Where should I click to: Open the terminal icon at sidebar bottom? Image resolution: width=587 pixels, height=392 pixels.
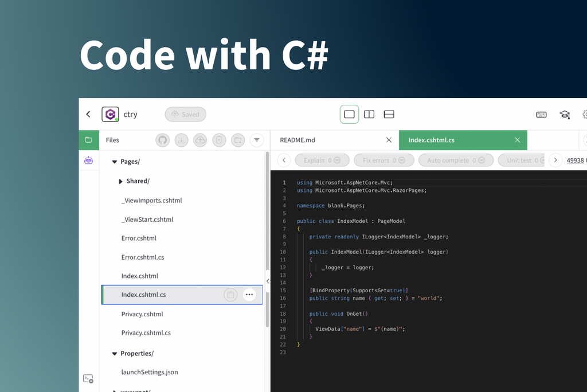click(88, 379)
